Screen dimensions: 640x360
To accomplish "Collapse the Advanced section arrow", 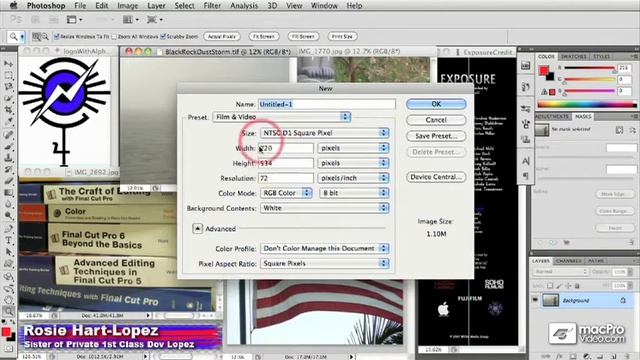I will [x=197, y=229].
